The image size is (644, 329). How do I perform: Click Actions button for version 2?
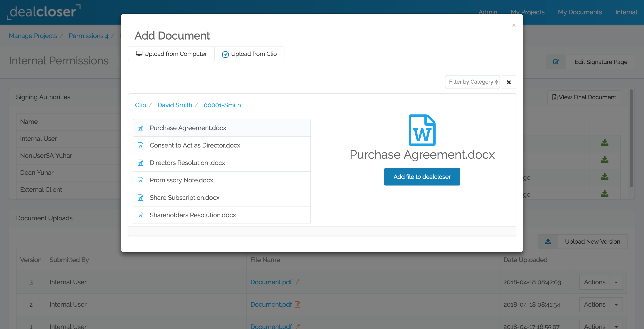[595, 304]
